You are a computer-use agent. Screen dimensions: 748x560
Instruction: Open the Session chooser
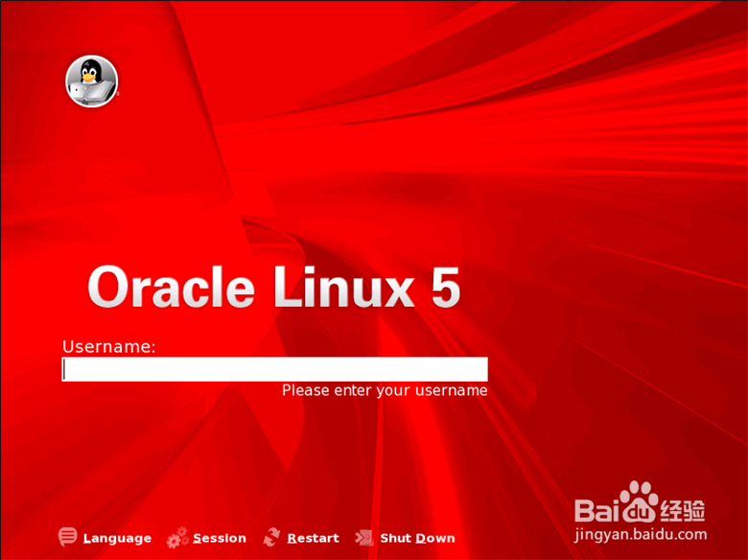pos(220,538)
